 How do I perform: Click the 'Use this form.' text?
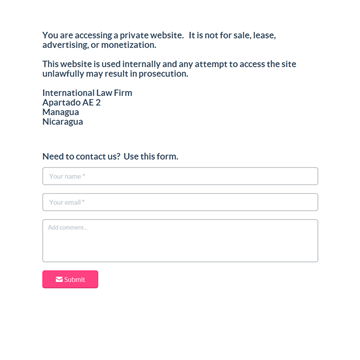coord(151,157)
